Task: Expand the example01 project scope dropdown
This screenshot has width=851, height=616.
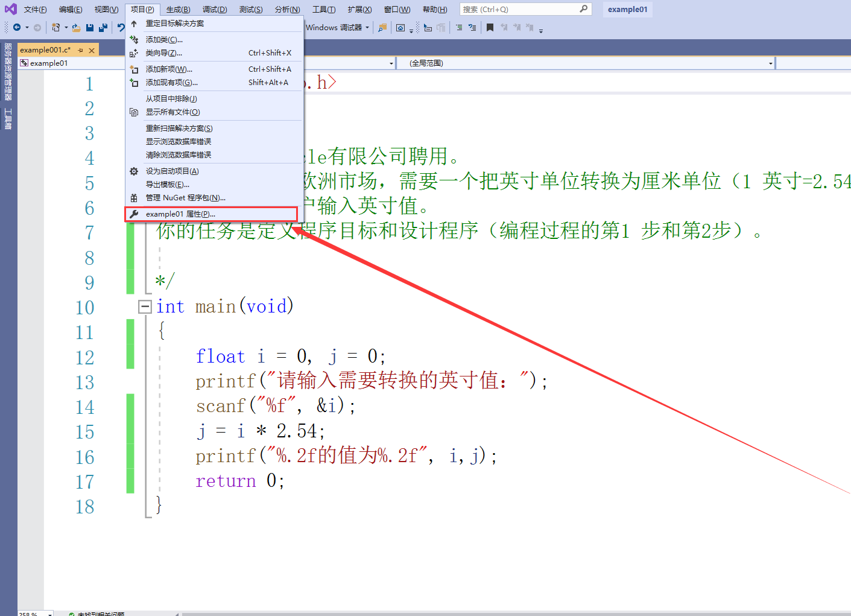Action: (x=391, y=63)
